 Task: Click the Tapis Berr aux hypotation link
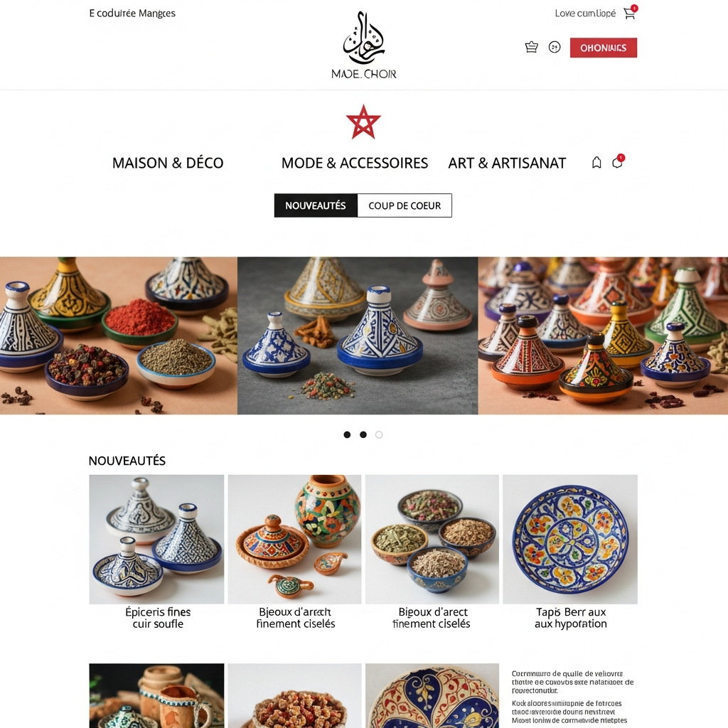point(571,618)
